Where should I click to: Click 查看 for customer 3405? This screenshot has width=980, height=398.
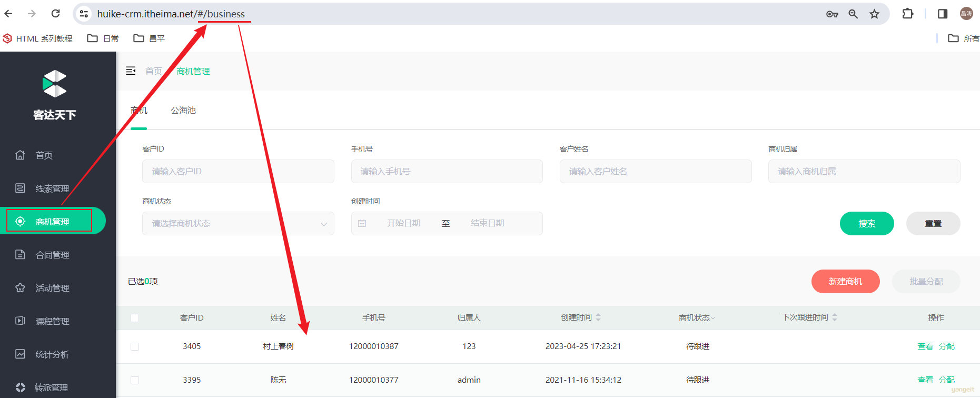click(x=925, y=346)
